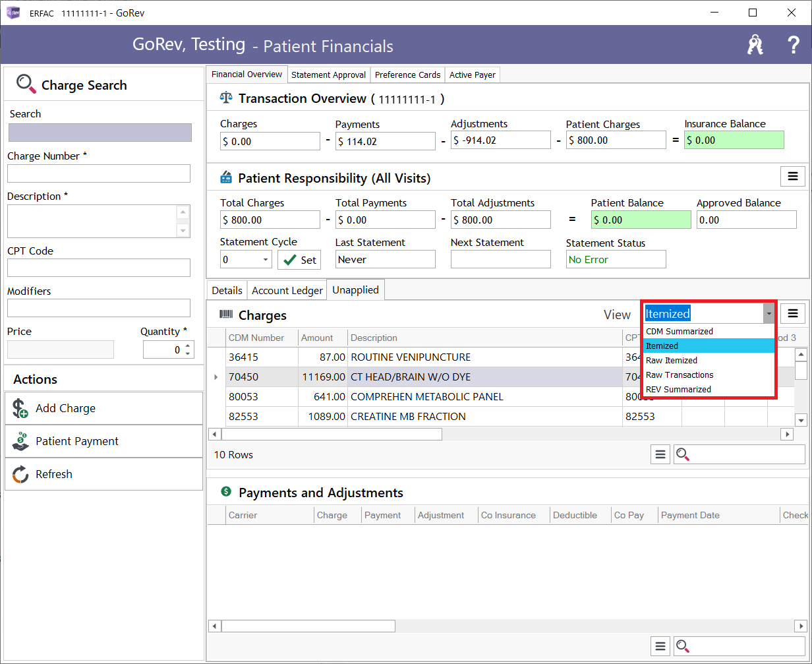Click the Add Charge button

pos(103,408)
